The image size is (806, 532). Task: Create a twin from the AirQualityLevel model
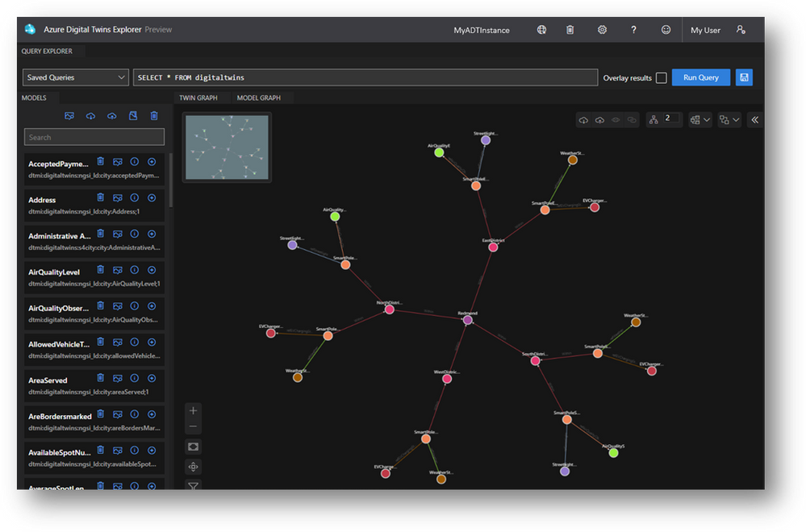point(152,270)
